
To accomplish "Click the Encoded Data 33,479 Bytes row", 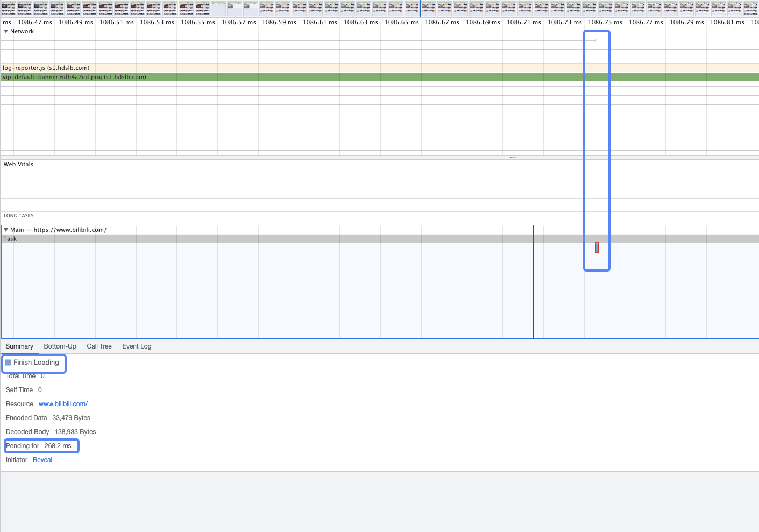I will pos(48,418).
